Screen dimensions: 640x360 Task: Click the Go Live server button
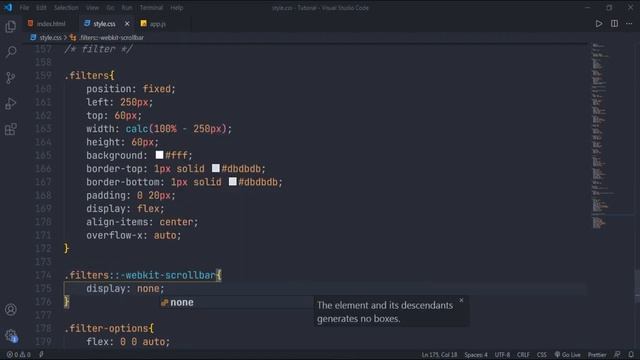(x=567, y=355)
